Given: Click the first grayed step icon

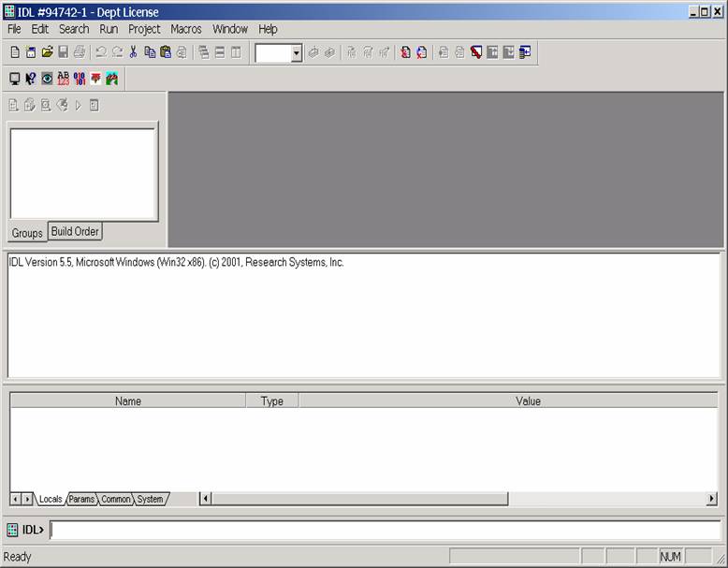Looking at the screenshot, I should click(x=352, y=52).
